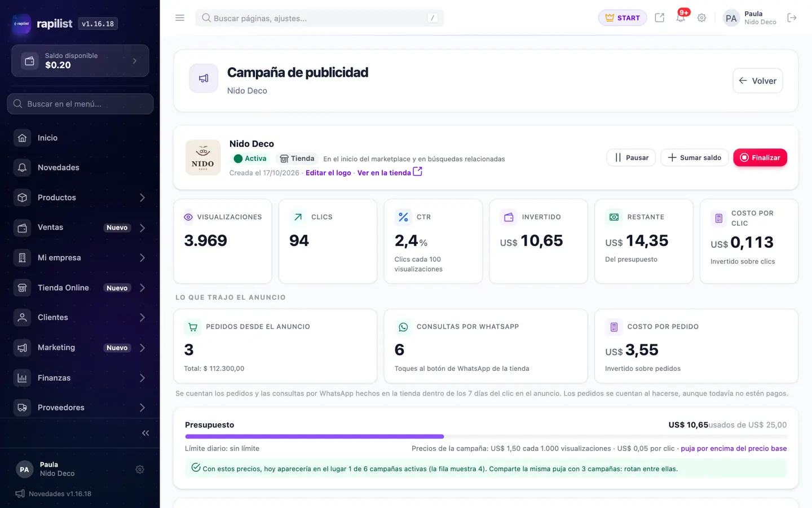Click the Editar el logo link

click(x=328, y=173)
